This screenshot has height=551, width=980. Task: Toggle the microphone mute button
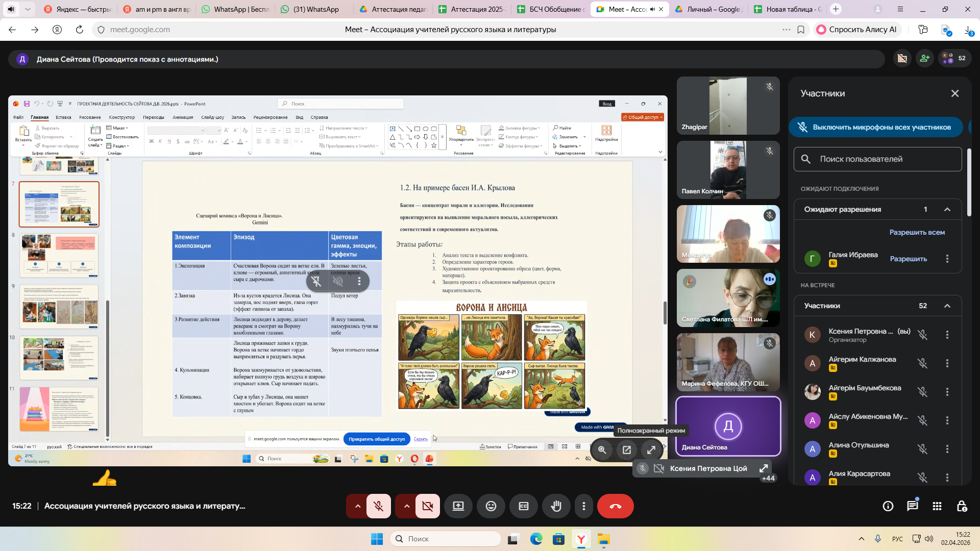(x=379, y=506)
